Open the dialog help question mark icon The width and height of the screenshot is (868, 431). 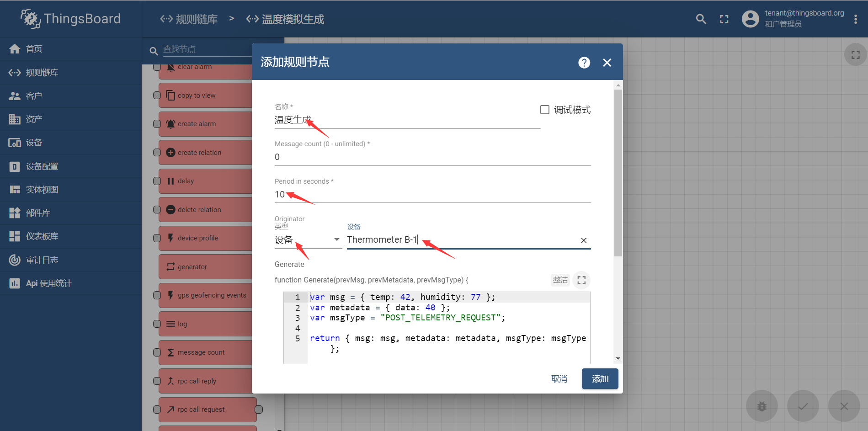point(584,62)
